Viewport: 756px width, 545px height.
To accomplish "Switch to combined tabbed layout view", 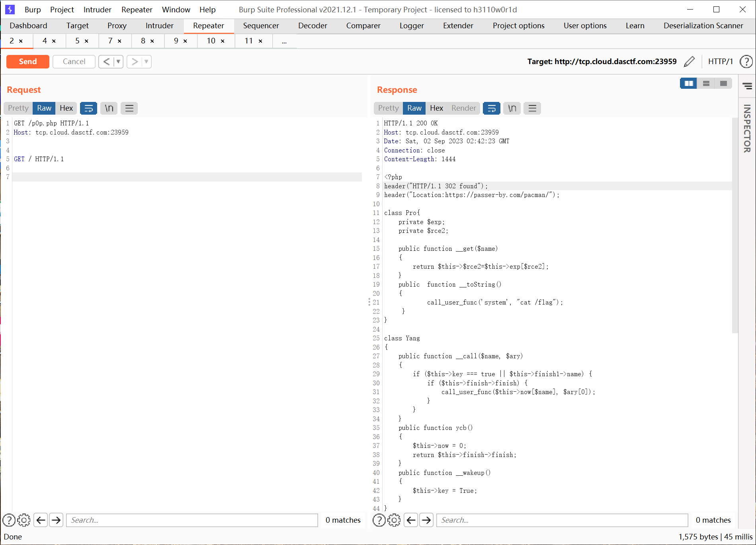I will (x=723, y=84).
